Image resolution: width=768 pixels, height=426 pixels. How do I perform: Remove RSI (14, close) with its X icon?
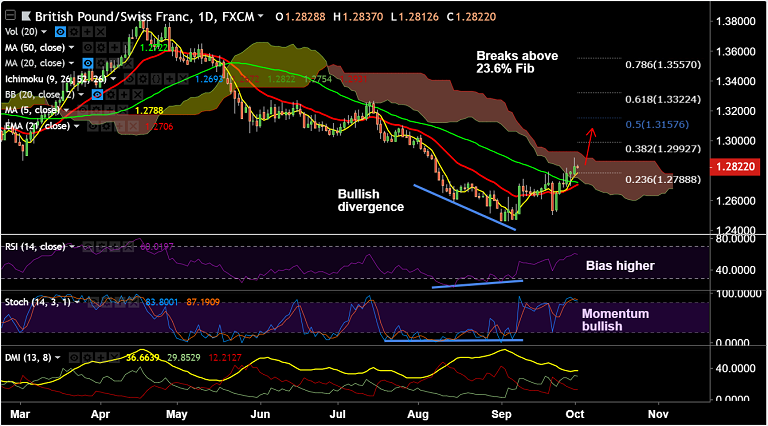click(127, 247)
